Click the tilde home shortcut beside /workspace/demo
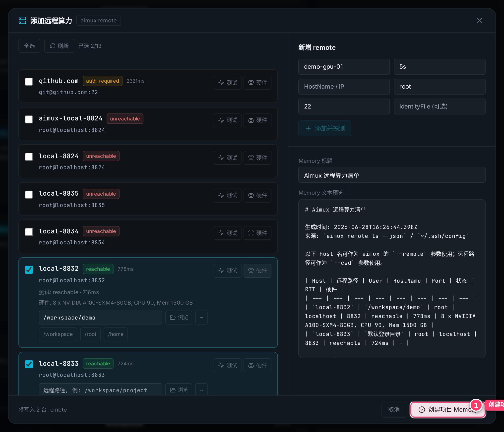Viewport: 504px width, 432px height. [x=201, y=317]
